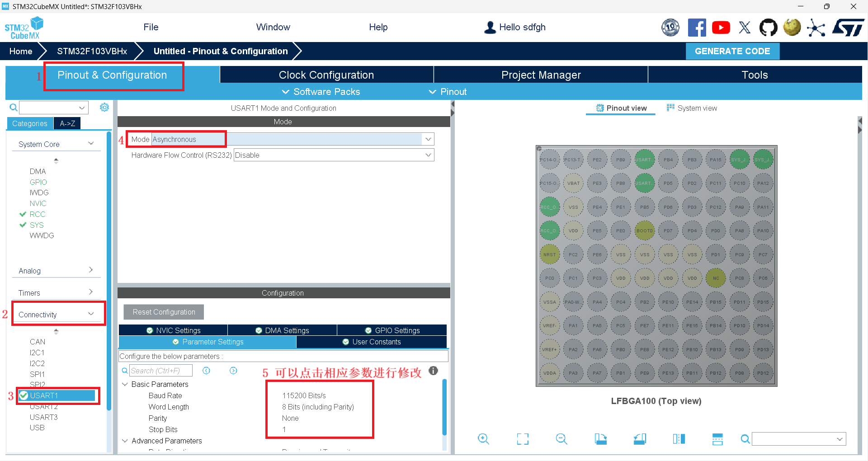Switch to Clock Configuration tab
The width and height of the screenshot is (868, 461).
pos(326,75)
